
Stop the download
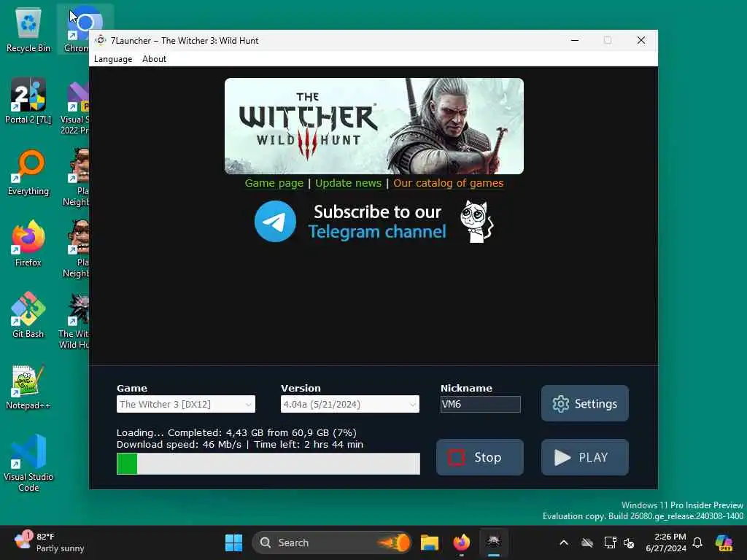(x=480, y=457)
